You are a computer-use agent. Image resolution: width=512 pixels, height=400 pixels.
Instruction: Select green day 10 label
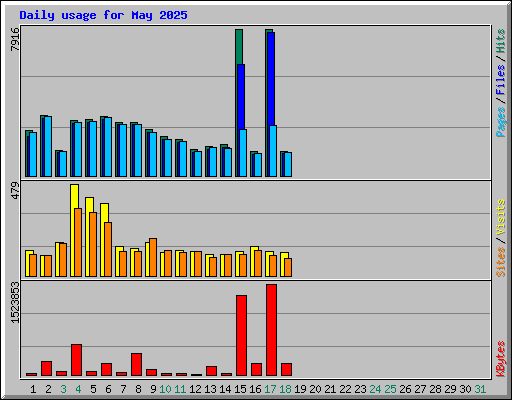(x=165, y=389)
